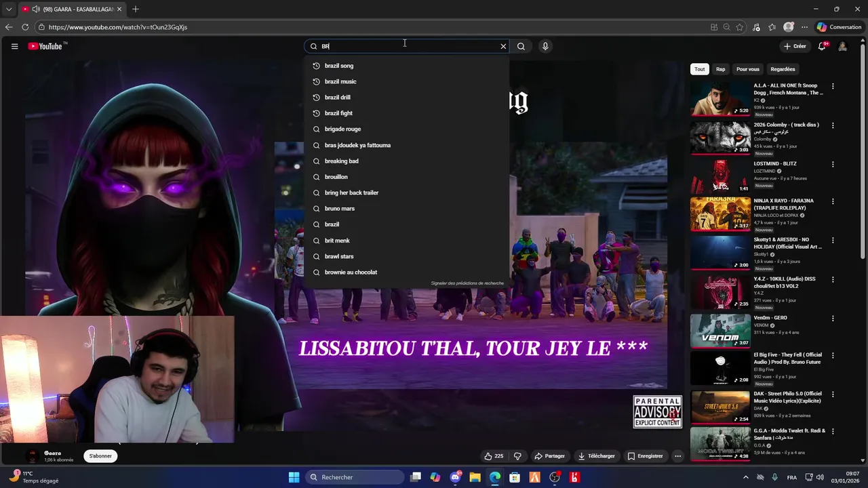Open 'NINJA X RAYO - FARA3NA' video
This screenshot has width=868, height=488.
(x=720, y=214)
